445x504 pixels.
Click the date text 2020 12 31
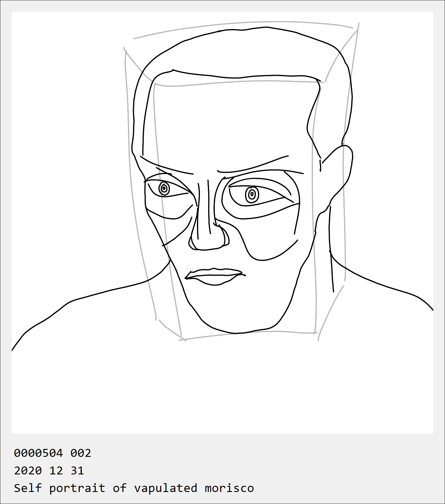49,471
